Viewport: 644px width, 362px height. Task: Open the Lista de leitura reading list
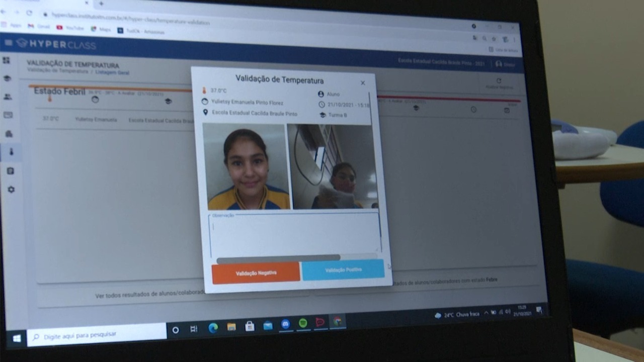click(x=503, y=50)
